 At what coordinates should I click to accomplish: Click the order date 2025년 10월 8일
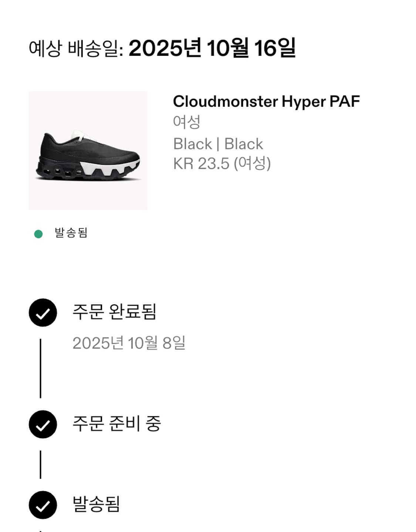[129, 343]
